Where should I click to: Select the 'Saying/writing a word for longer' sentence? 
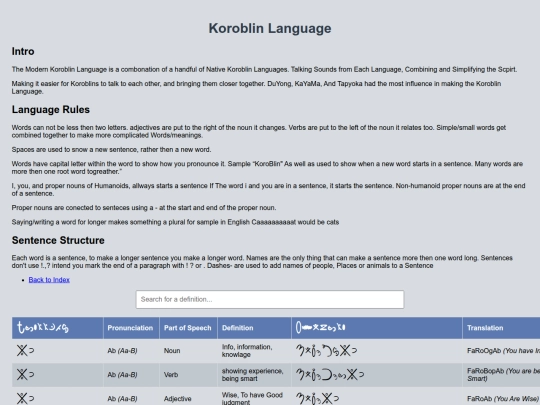click(175, 222)
